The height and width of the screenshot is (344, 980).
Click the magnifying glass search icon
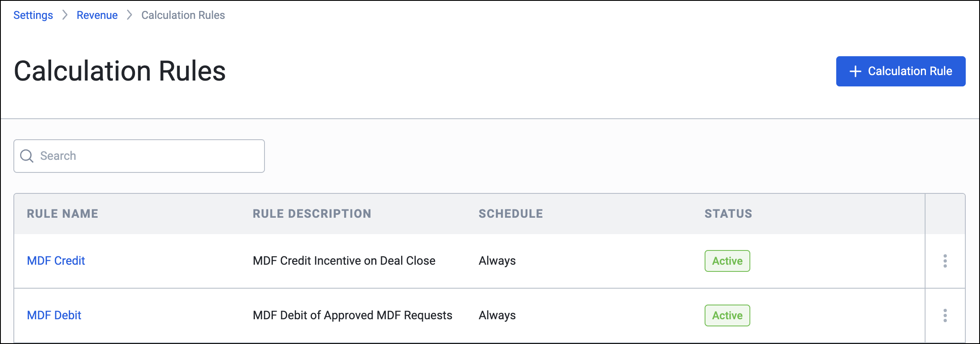(27, 156)
